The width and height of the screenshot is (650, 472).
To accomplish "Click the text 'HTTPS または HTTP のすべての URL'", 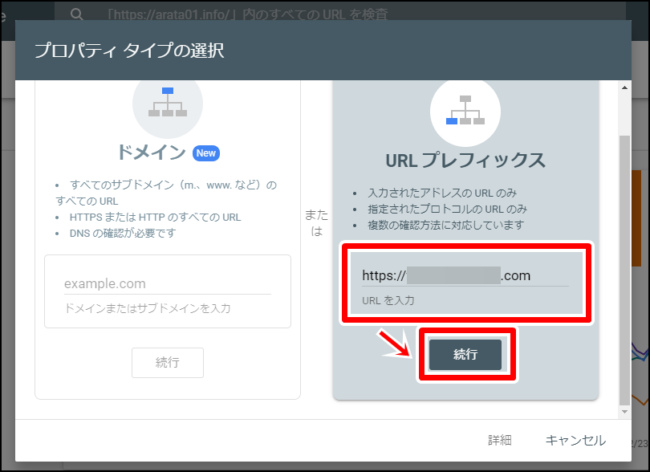I will (x=155, y=217).
